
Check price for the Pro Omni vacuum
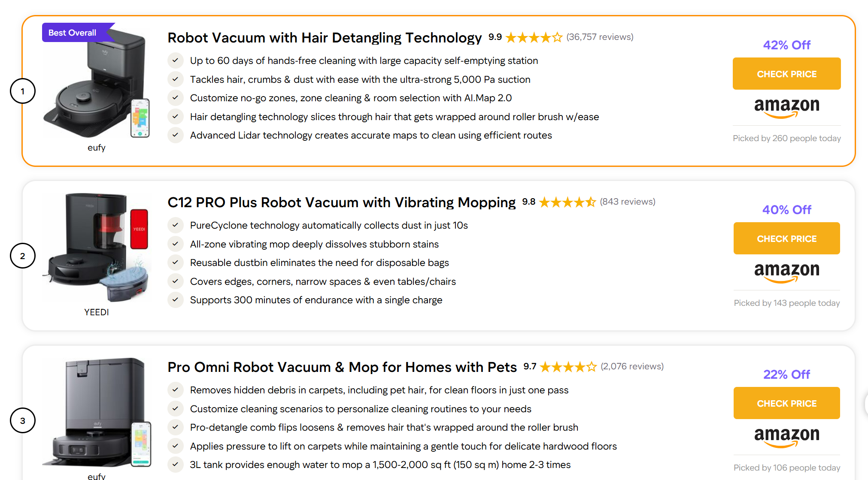786,403
